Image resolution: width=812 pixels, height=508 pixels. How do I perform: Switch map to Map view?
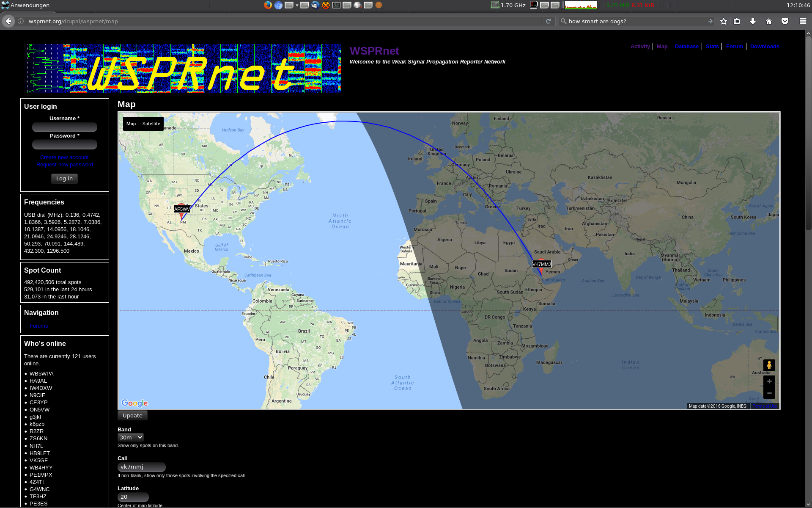[131, 124]
